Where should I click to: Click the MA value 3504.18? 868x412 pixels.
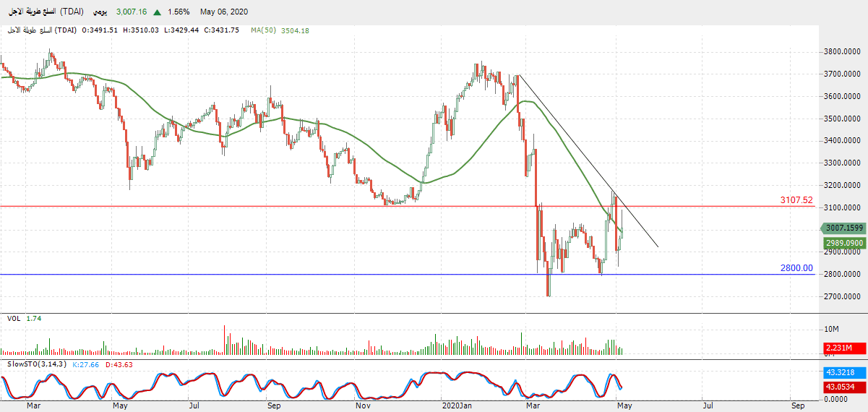[x=294, y=30]
